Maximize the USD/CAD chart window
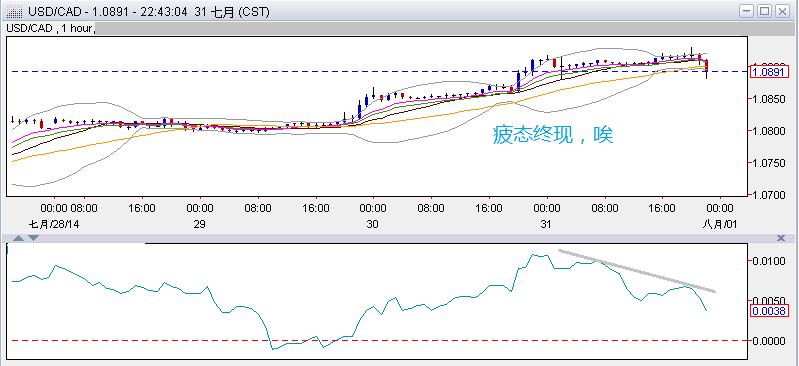The height and width of the screenshot is (366, 799). [764, 11]
